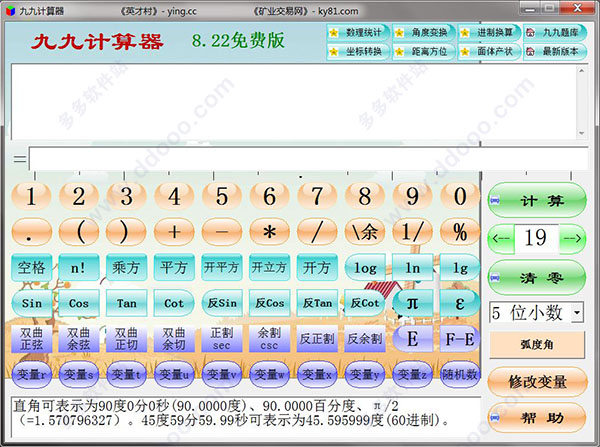Click the 开平方 square root key

[x=222, y=267]
